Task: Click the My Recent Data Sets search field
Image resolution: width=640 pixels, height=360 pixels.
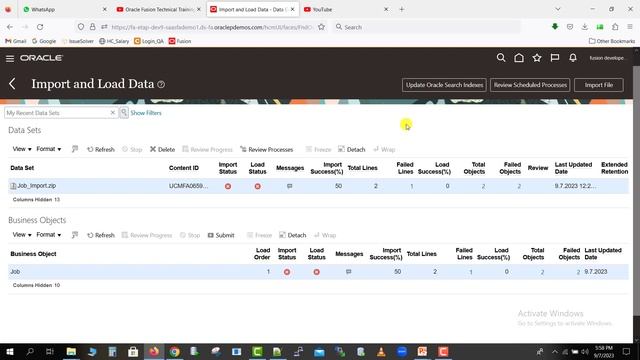Action: pos(57,113)
